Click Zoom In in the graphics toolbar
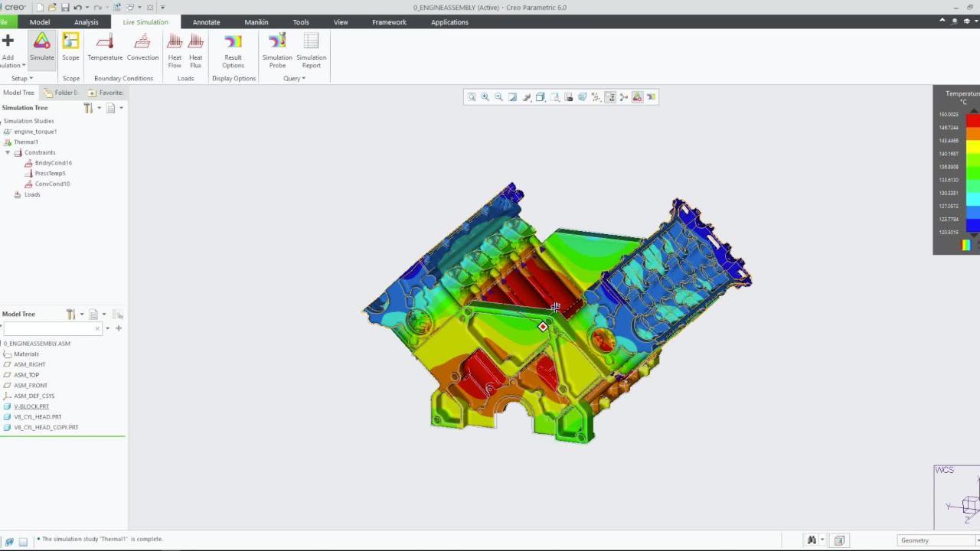The width and height of the screenshot is (980, 551). [485, 97]
